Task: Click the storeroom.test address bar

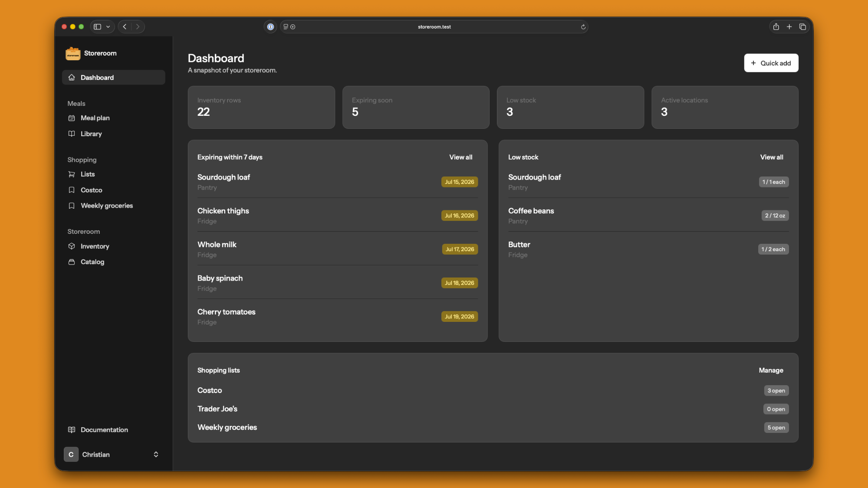Action: [434, 26]
